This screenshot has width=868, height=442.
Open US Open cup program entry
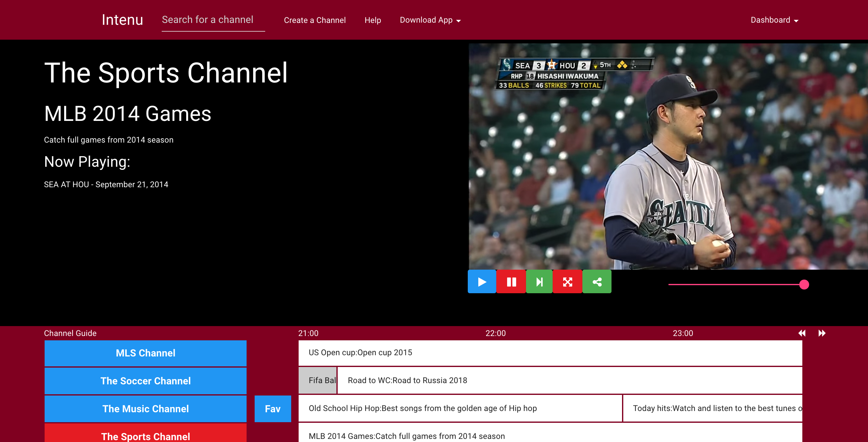pos(550,353)
